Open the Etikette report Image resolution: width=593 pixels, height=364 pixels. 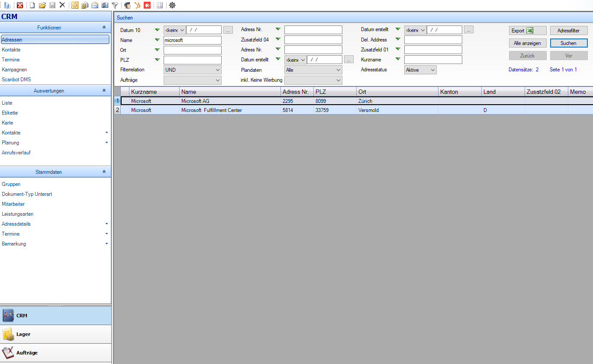click(x=10, y=113)
